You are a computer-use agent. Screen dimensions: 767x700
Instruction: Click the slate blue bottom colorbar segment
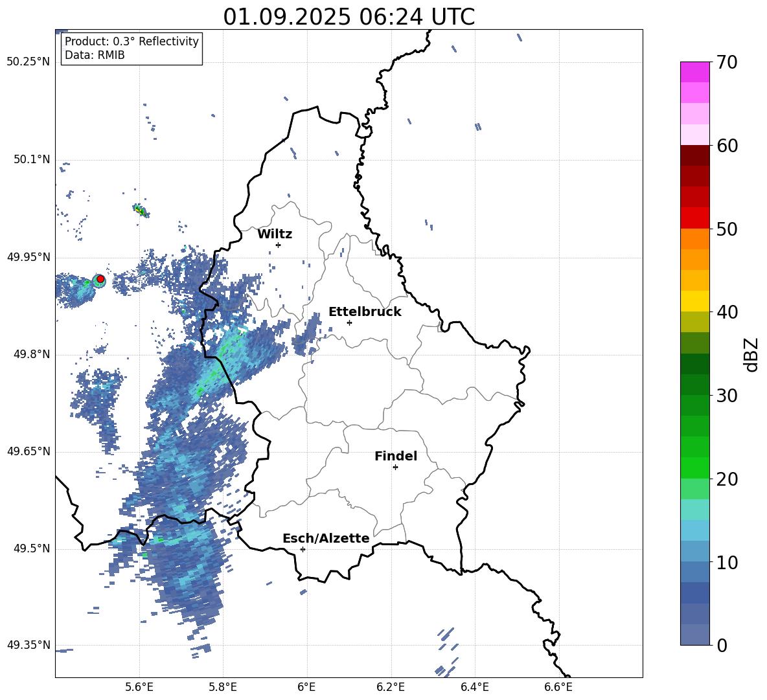coord(694,635)
